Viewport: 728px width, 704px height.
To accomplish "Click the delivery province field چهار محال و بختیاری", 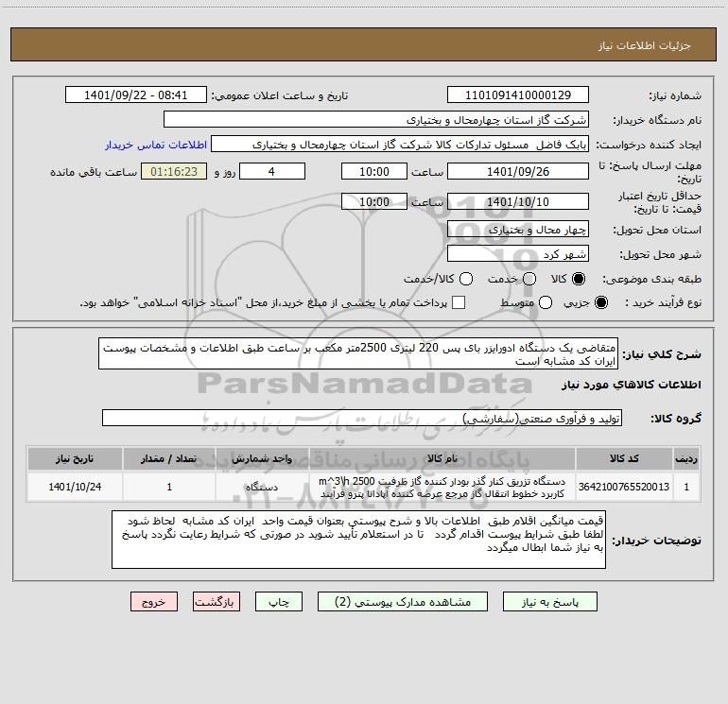I will 518,230.
